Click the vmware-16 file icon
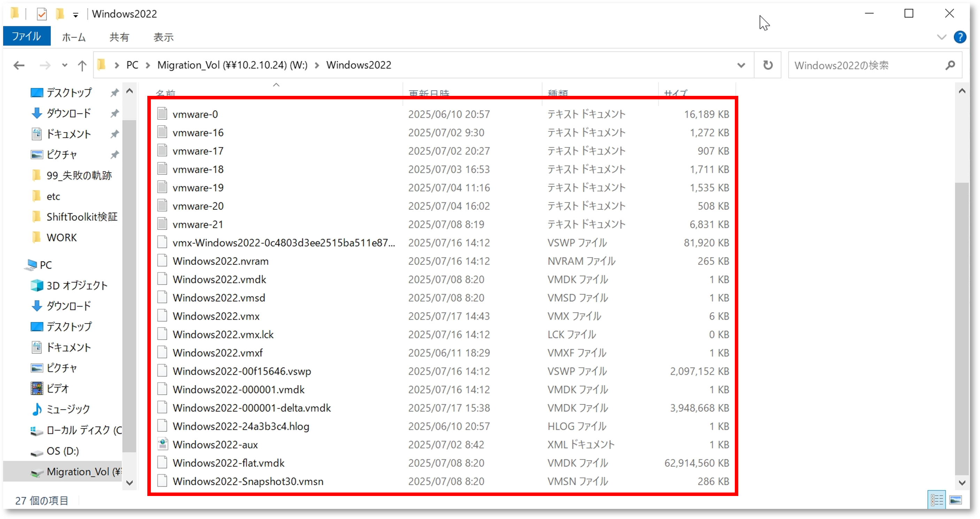This screenshot has height=519, width=980. coord(162,132)
